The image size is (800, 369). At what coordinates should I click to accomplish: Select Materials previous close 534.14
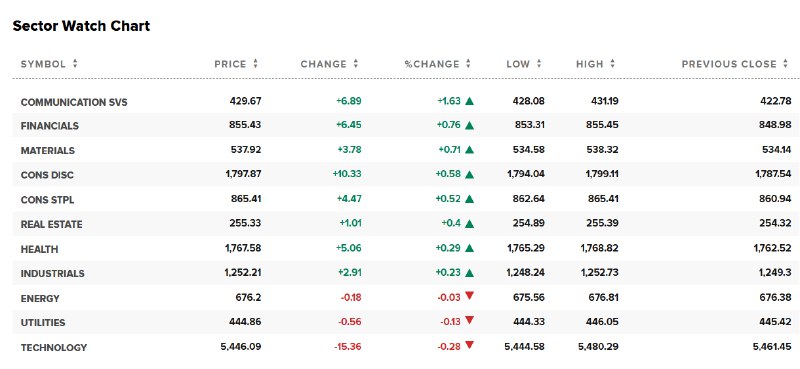coord(777,150)
